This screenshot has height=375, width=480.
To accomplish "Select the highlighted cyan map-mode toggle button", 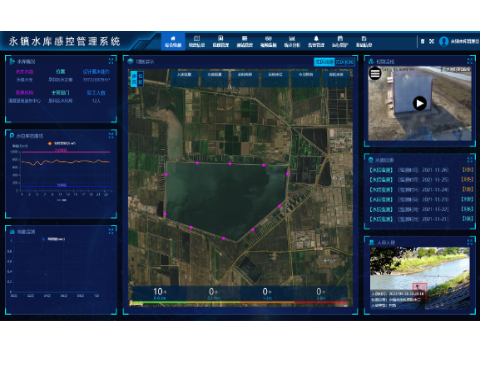I will (324, 62).
